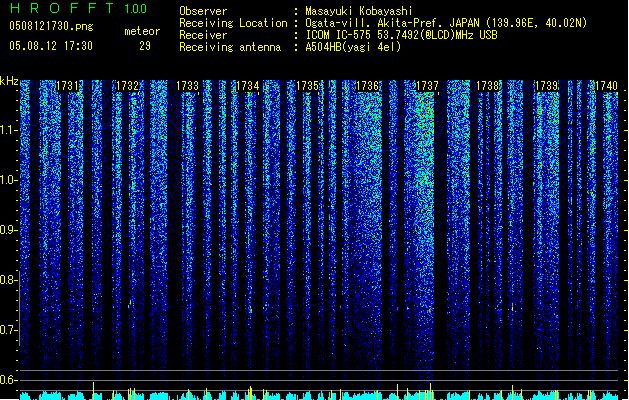Click the Receiving antenna label
This screenshot has width=629, height=400.
pyautogui.click(x=230, y=47)
